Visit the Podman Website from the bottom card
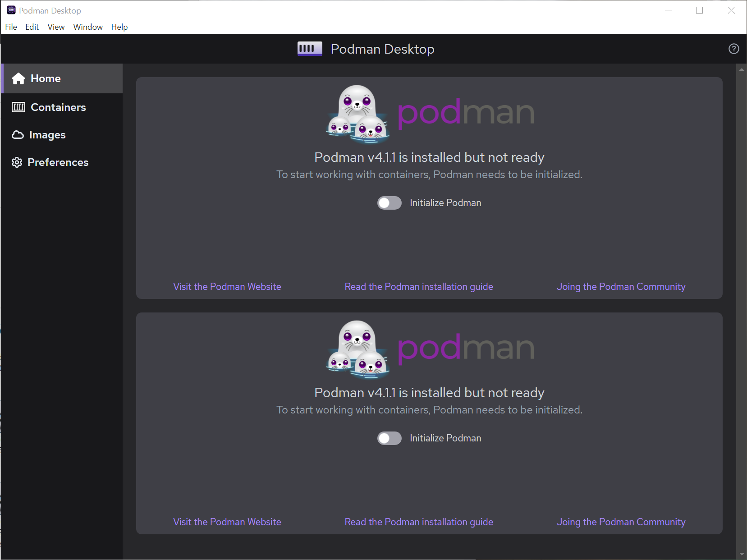The image size is (747, 560). (227, 522)
